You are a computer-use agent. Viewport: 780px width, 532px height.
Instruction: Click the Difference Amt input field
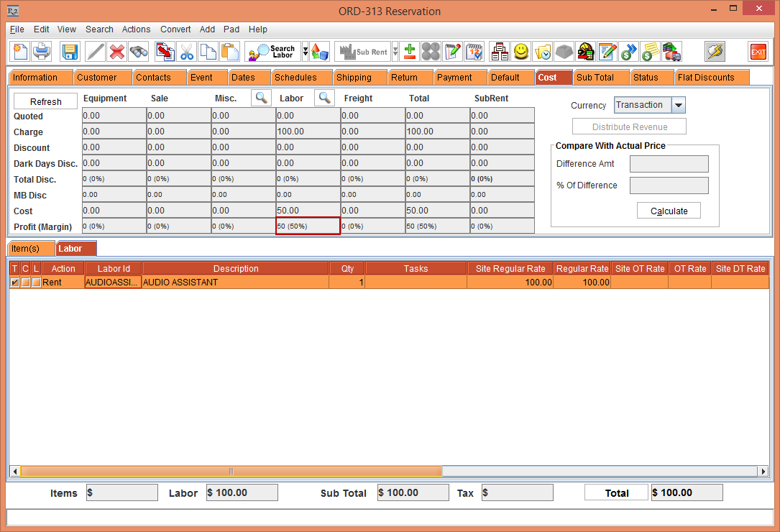tap(669, 164)
